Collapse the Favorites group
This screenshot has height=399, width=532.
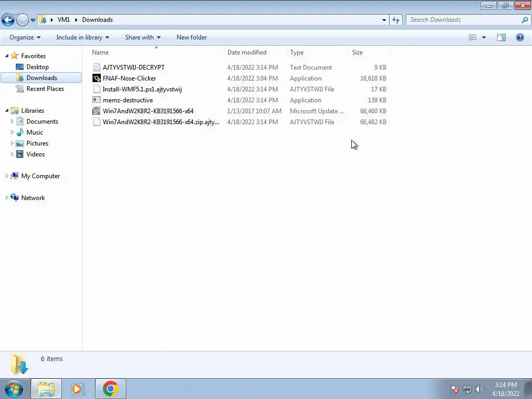point(7,56)
